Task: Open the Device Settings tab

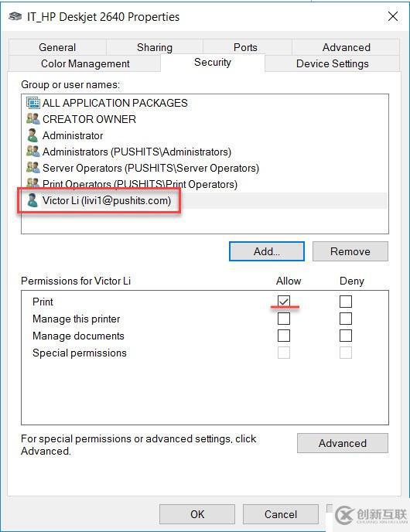Action: [x=333, y=63]
